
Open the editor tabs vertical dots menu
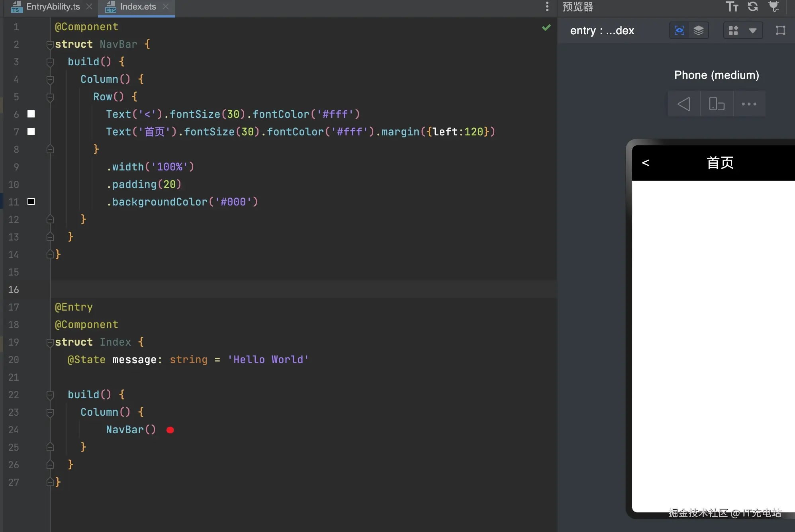tap(547, 6)
